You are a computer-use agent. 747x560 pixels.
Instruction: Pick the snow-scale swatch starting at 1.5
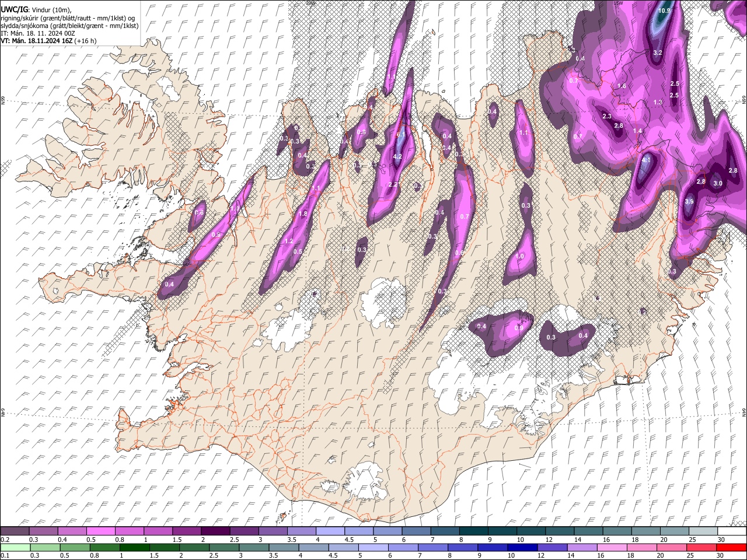click(x=187, y=531)
